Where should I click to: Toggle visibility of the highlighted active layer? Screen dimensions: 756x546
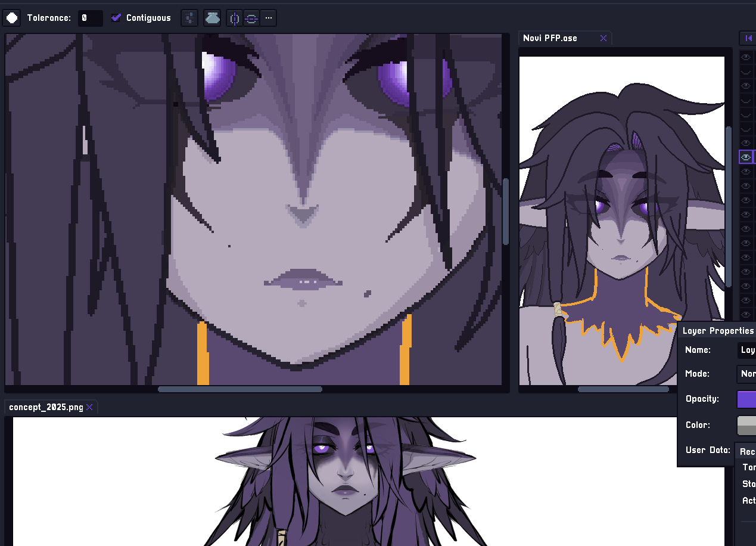745,157
